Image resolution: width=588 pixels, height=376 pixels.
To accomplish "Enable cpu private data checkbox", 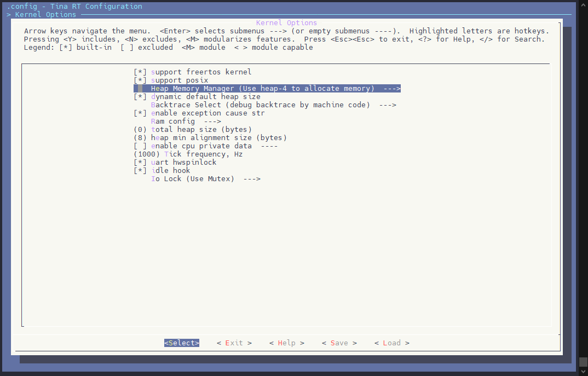I will tap(140, 146).
